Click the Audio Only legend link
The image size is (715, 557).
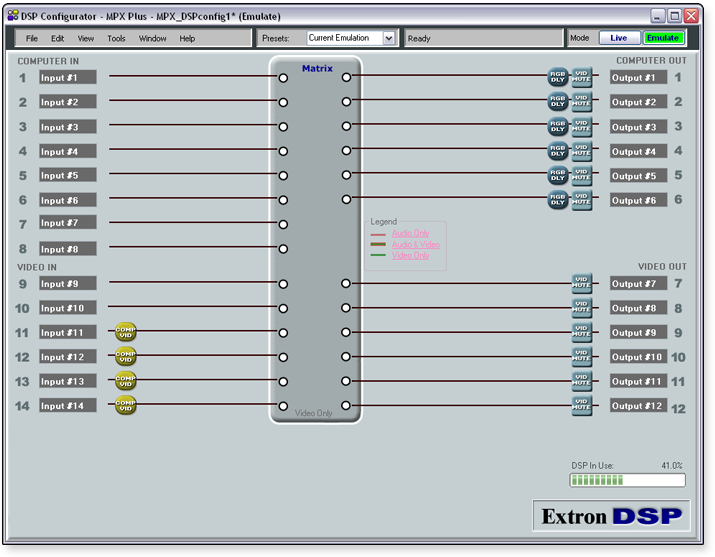pos(410,233)
